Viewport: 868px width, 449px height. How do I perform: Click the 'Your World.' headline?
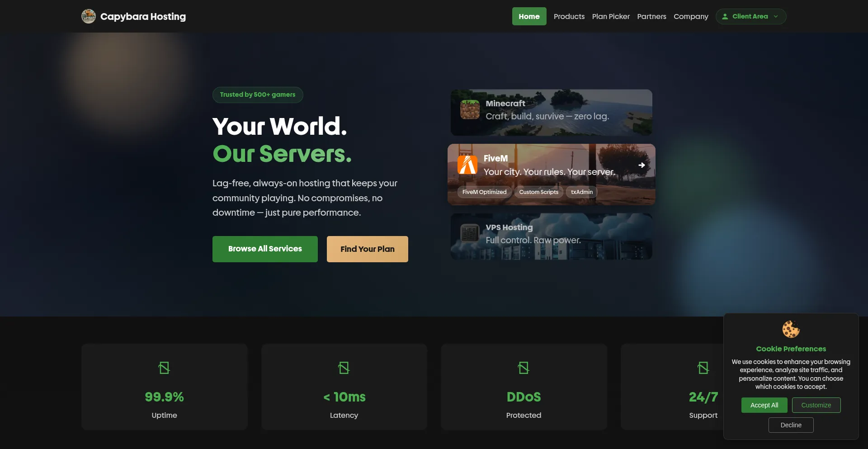coord(280,126)
